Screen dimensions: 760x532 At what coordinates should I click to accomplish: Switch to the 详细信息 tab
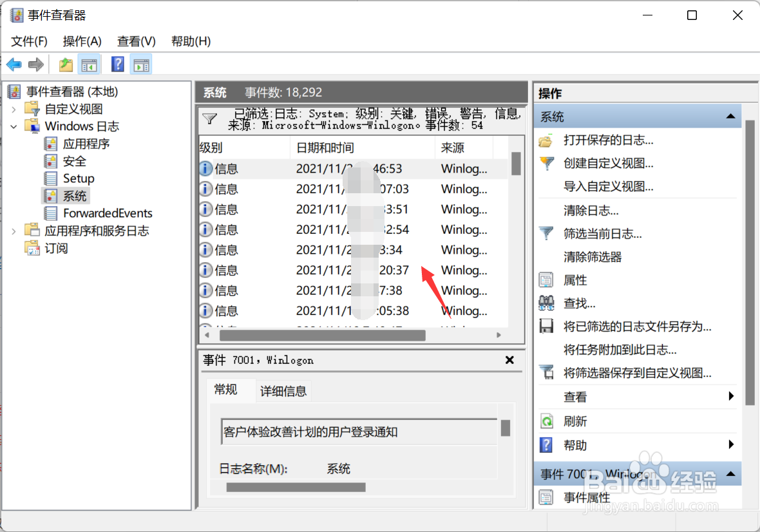point(283,390)
